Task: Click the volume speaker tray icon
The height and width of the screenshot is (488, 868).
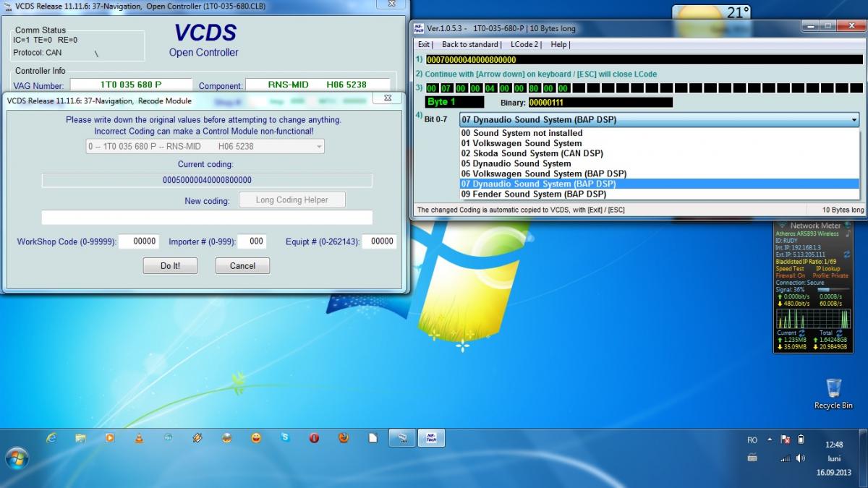Action: 801,458
